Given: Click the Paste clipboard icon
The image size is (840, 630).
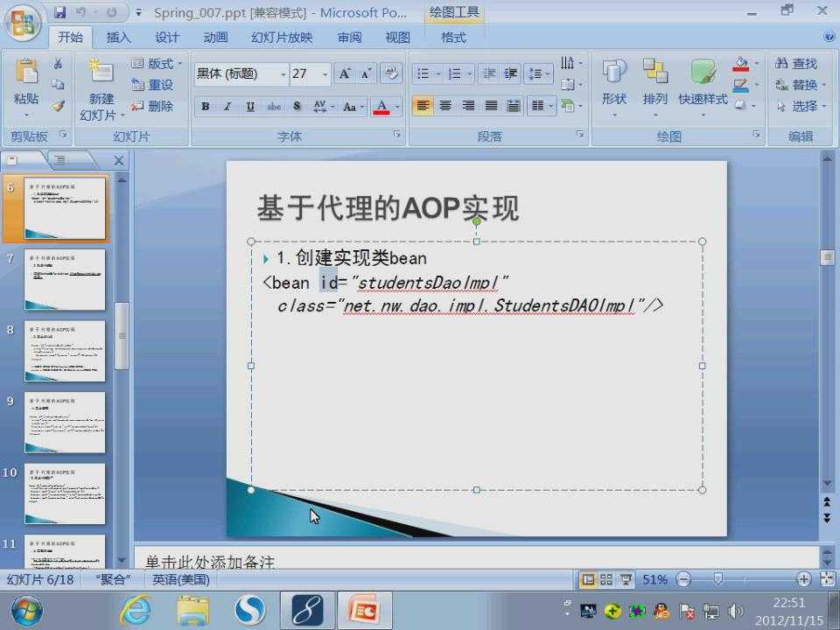Looking at the screenshot, I should [26, 71].
